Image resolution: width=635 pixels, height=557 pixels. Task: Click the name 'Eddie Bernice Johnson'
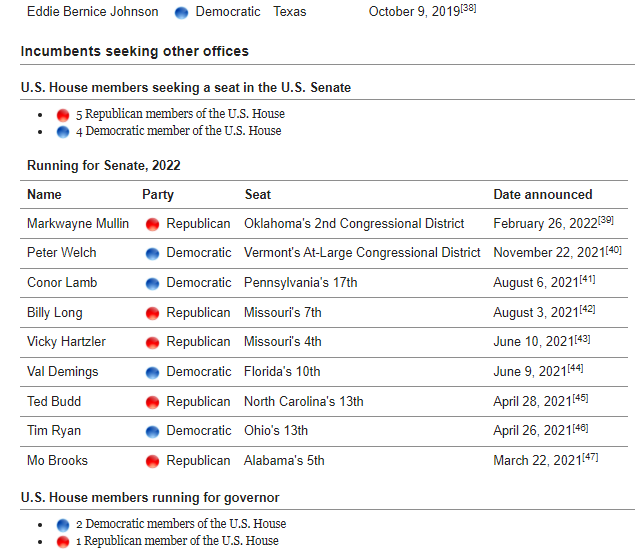coord(92,12)
